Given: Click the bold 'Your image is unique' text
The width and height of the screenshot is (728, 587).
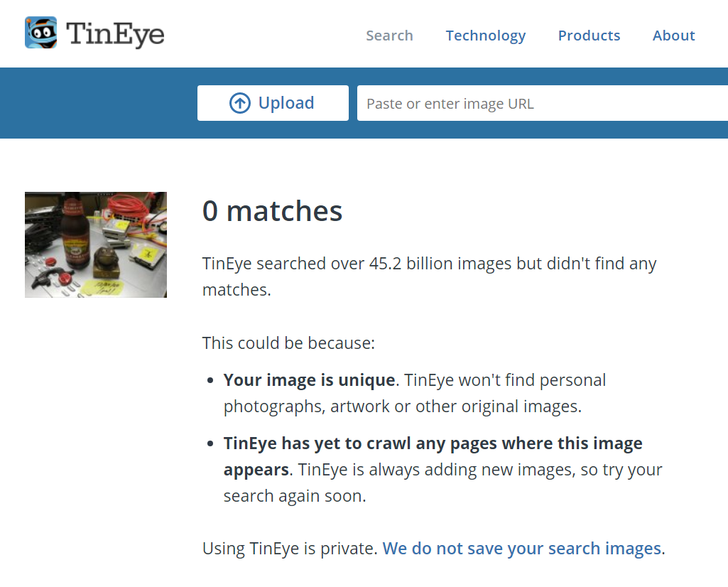Looking at the screenshot, I should (309, 380).
